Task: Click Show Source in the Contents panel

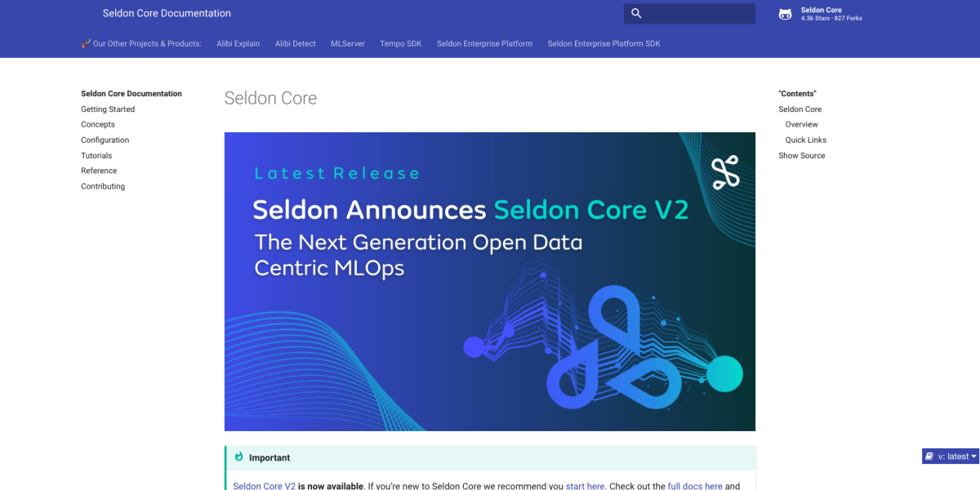Action: tap(801, 155)
